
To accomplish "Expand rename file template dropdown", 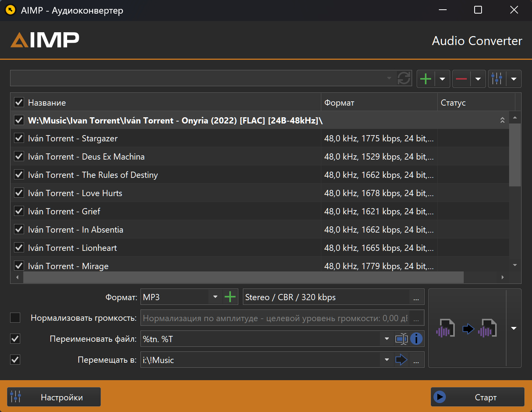I will click(387, 339).
